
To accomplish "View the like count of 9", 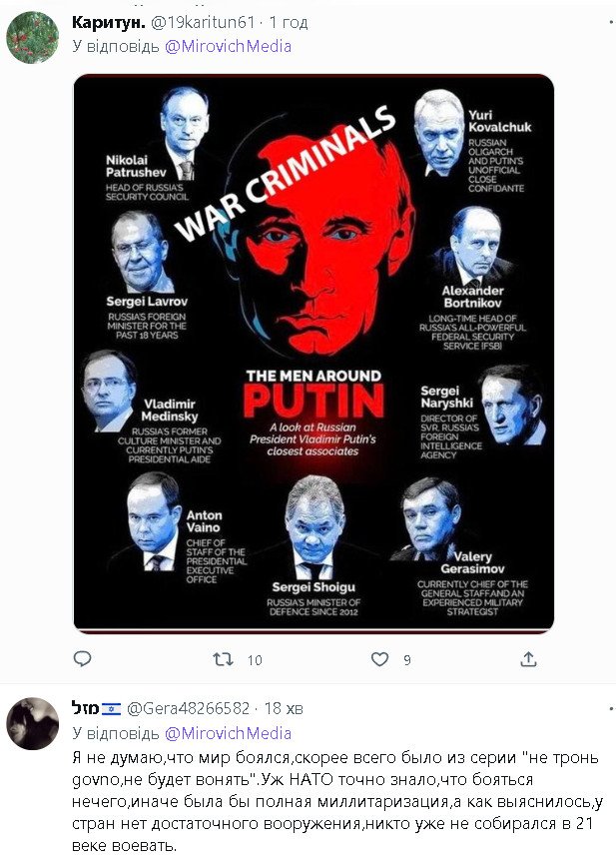I will point(407,660).
